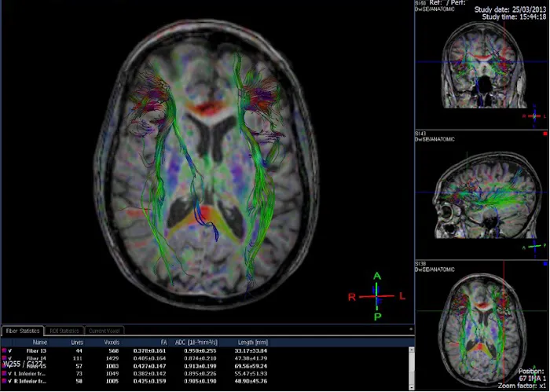Sort table by the Voxels column header
Viewport: 550px width, 392px height.
tap(112, 343)
